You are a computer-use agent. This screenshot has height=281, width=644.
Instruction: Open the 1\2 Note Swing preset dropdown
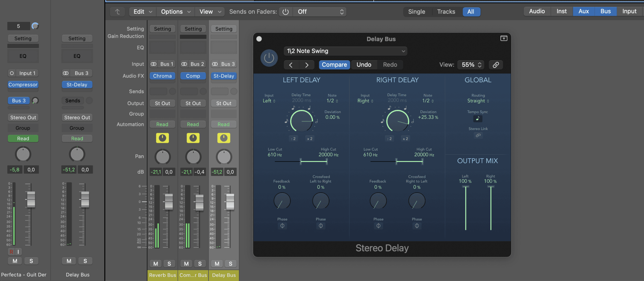pos(345,51)
